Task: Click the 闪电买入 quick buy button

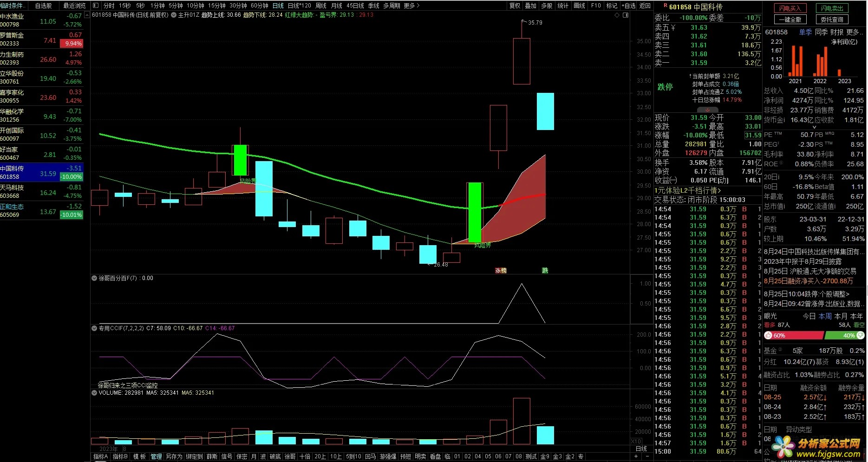Action: 790,8
